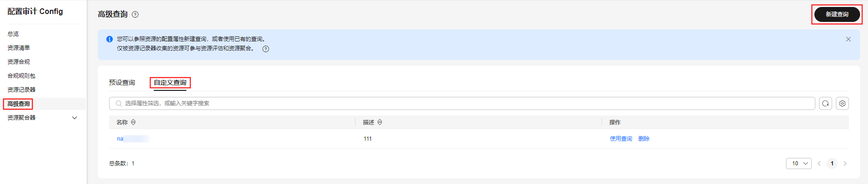Click 使用查询 link in table row
This screenshot has width=868, height=184.
pyautogui.click(x=621, y=139)
